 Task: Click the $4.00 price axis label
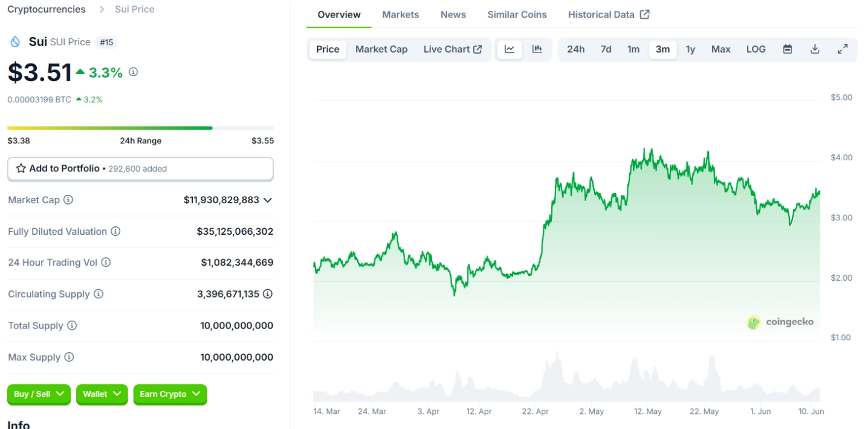pos(841,157)
